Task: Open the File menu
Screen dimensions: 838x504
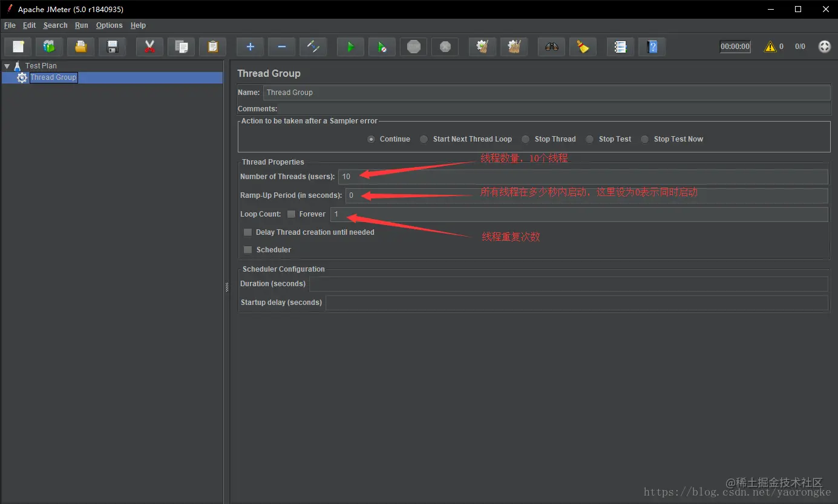Action: (10, 25)
